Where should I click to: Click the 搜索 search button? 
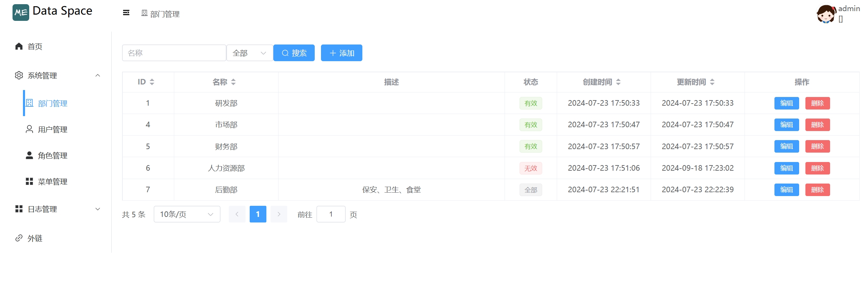click(294, 53)
